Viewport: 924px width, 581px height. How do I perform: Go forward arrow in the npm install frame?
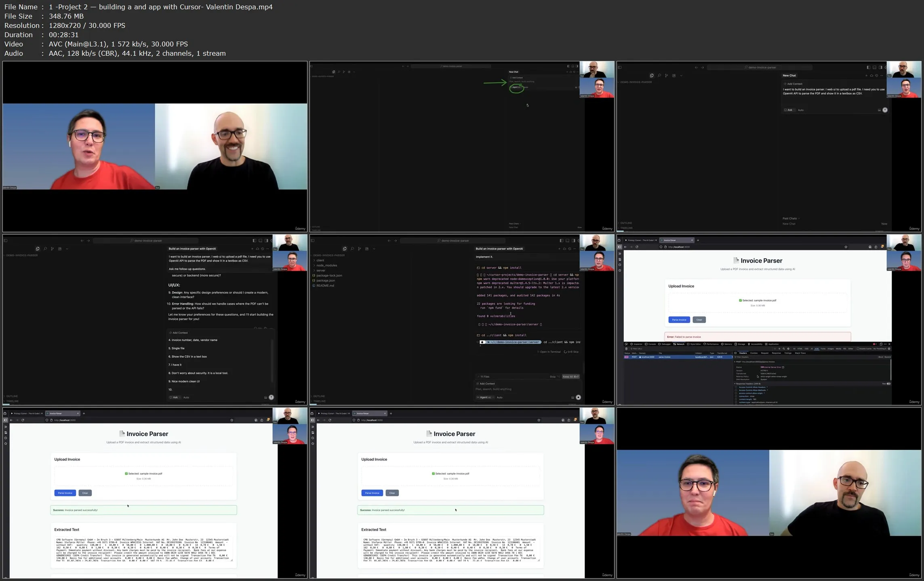pos(395,241)
